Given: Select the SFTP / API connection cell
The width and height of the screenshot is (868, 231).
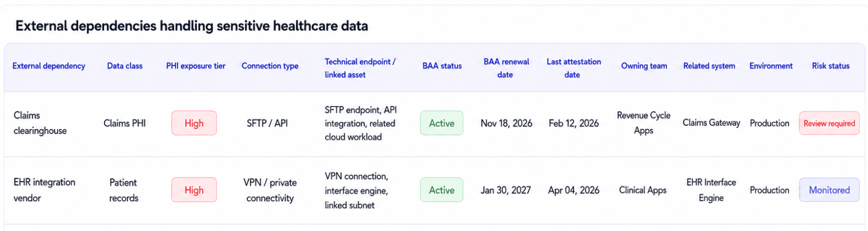Looking at the screenshot, I should [267, 123].
